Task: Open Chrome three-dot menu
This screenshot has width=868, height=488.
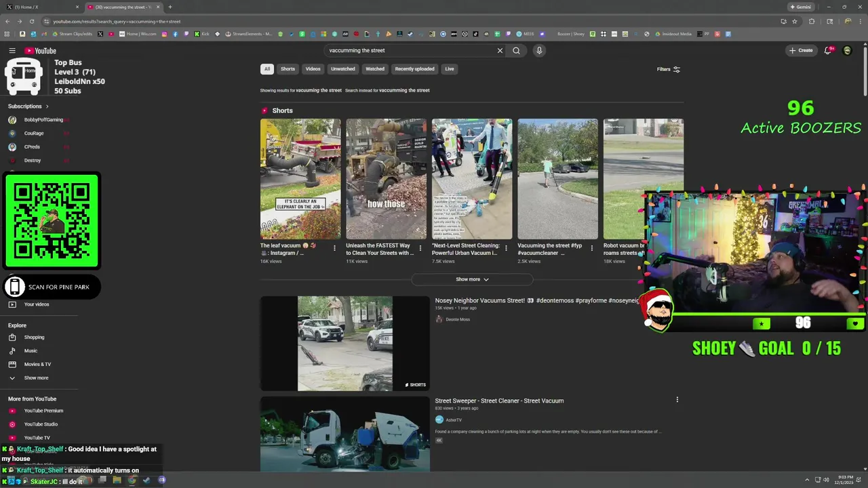Action: coord(861,21)
